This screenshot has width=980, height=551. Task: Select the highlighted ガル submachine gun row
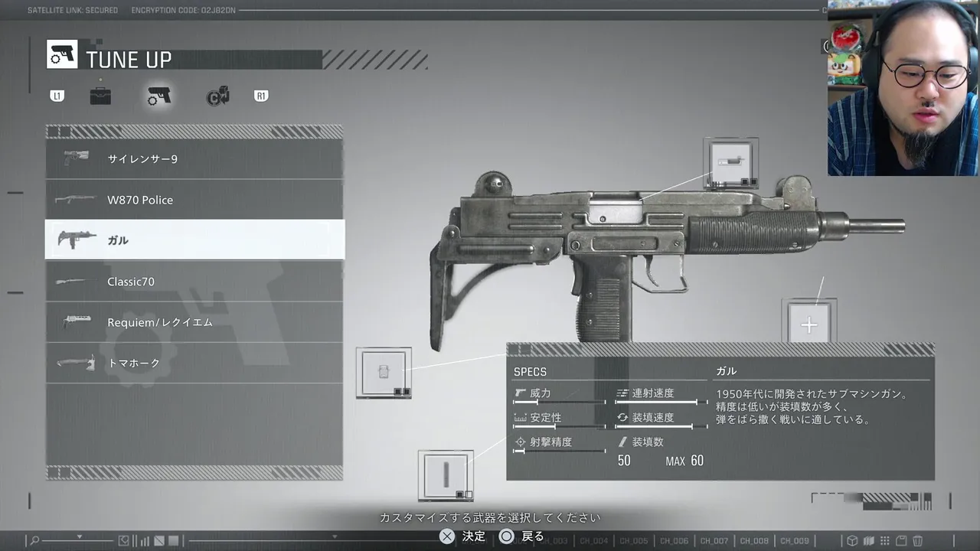coord(194,240)
